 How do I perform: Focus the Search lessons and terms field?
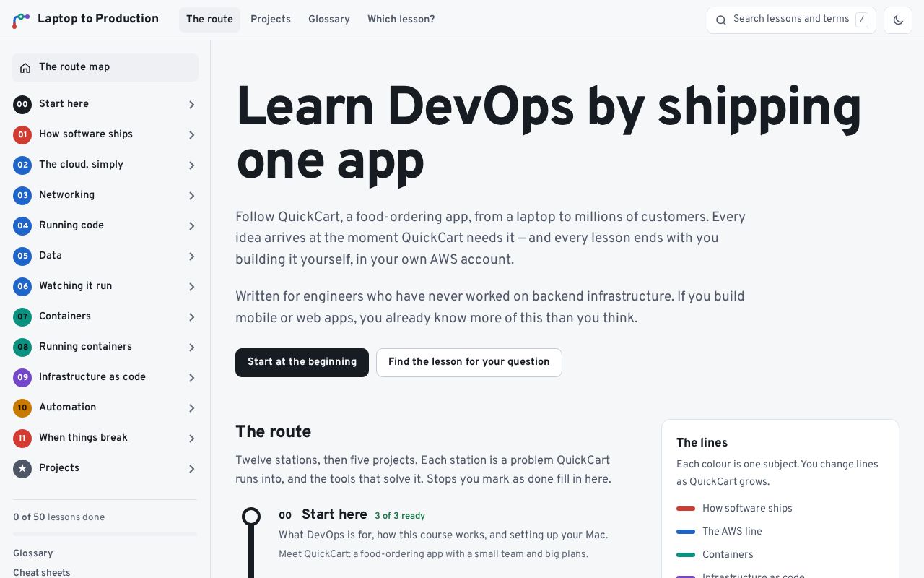[791, 20]
